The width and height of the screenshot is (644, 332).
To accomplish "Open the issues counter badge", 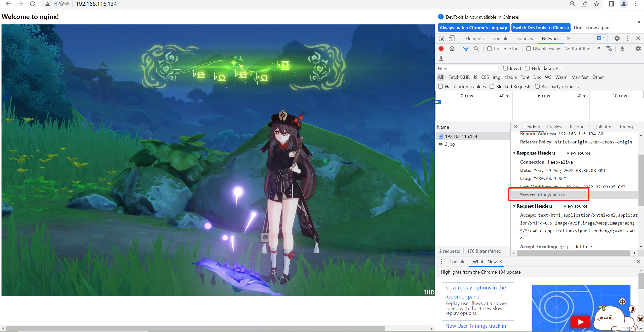I will coord(601,38).
